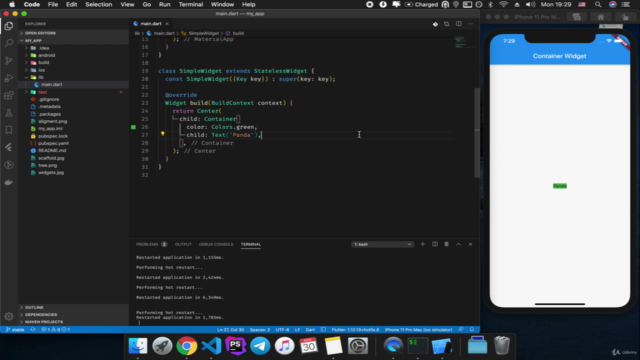Open the Extensions view
The height and width of the screenshot is (360, 640).
(x=9, y=96)
